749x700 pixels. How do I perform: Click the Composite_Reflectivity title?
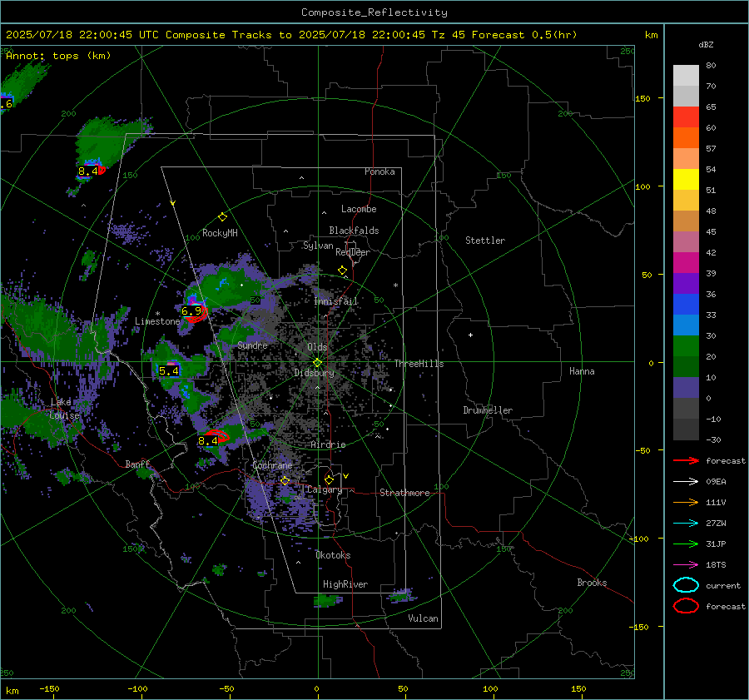[x=374, y=12]
